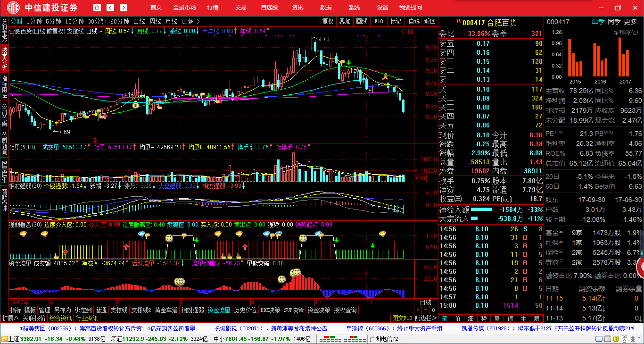
Task: Click the red float button at right edge
Action: pos(640,267)
